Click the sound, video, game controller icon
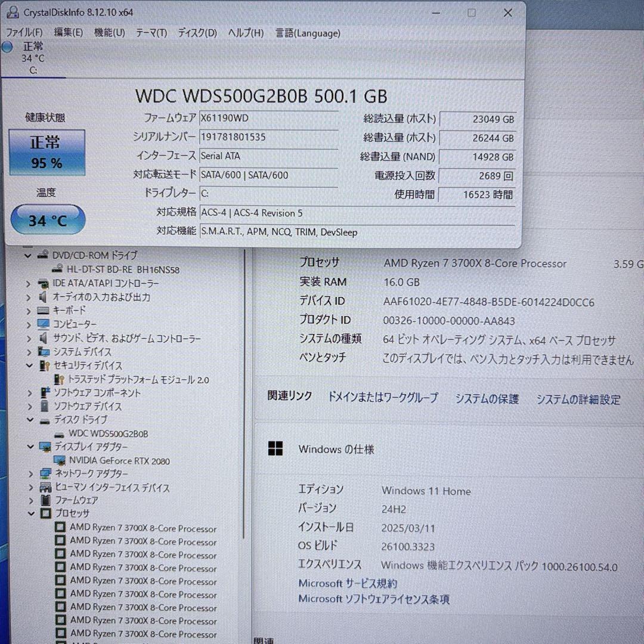Image resolution: width=644 pixels, height=644 pixels. 43,338
